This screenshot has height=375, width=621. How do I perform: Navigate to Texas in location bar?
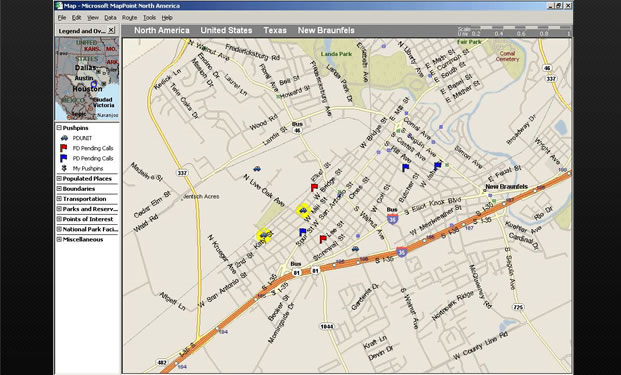pyautogui.click(x=275, y=30)
